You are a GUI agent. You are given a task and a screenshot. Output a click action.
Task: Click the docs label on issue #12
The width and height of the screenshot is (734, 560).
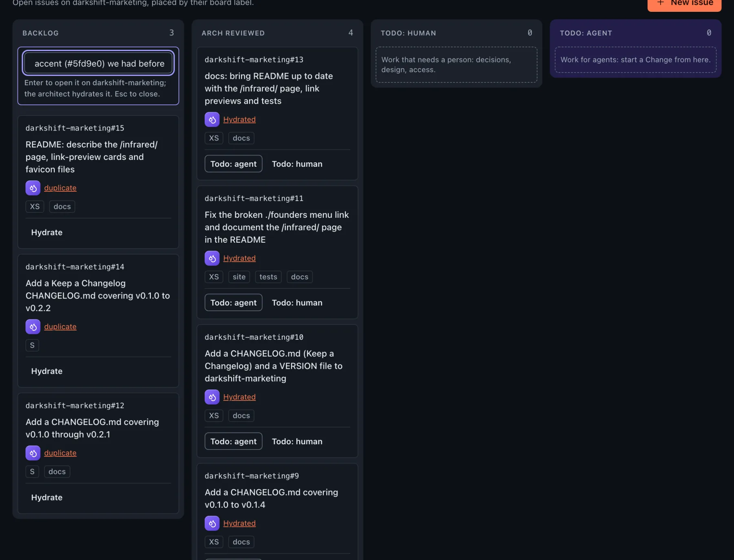point(57,472)
